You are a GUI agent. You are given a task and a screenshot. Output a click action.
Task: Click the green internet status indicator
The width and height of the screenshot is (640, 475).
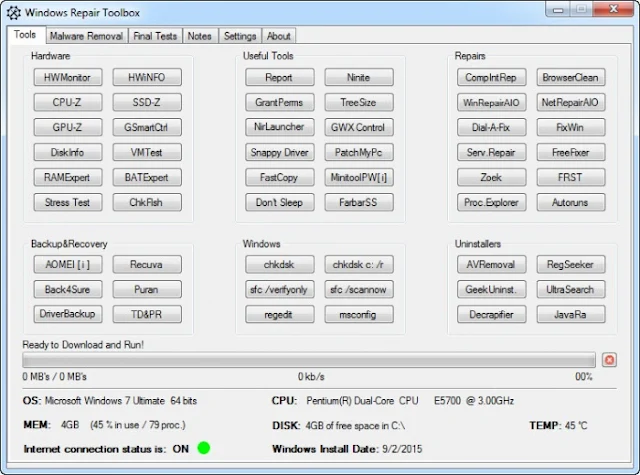204,448
